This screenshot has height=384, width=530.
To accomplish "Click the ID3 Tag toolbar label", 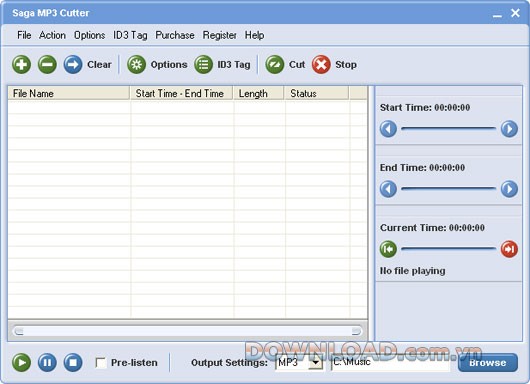I will tap(234, 64).
